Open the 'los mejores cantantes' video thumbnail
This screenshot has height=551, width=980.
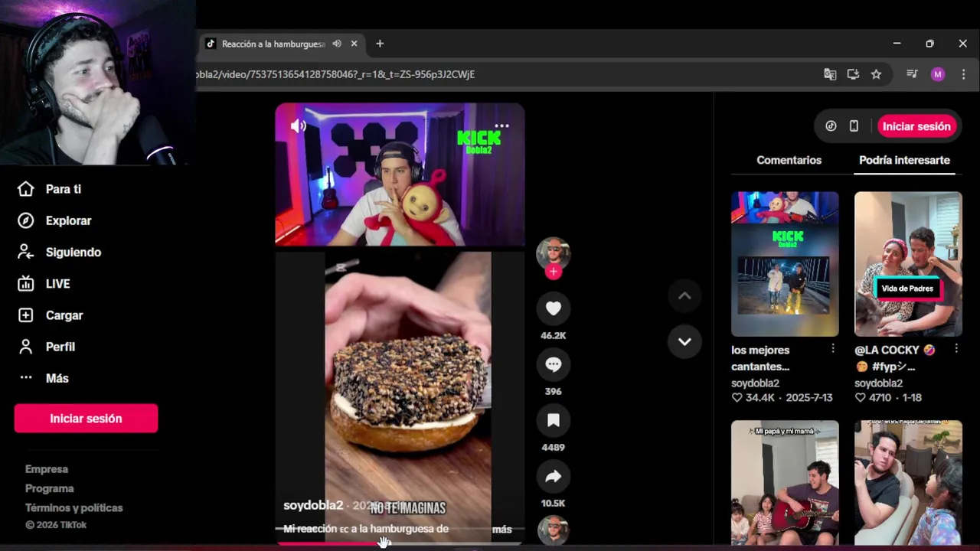point(785,264)
